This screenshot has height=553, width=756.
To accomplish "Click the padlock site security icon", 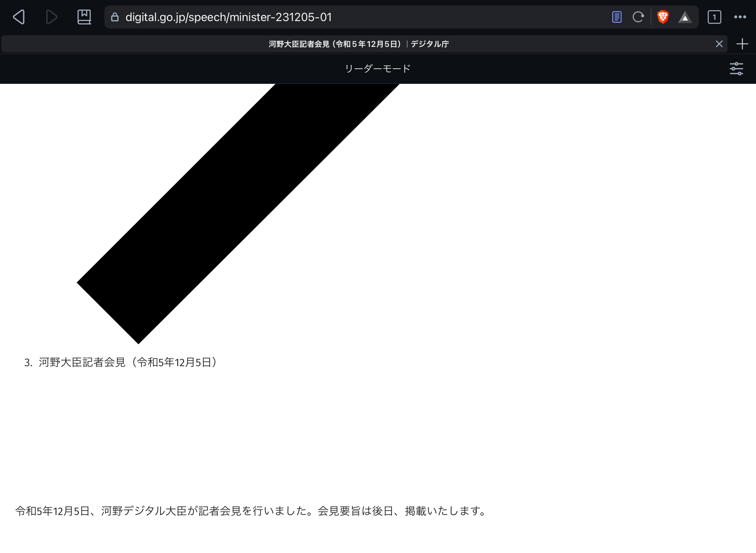I will 115,17.
